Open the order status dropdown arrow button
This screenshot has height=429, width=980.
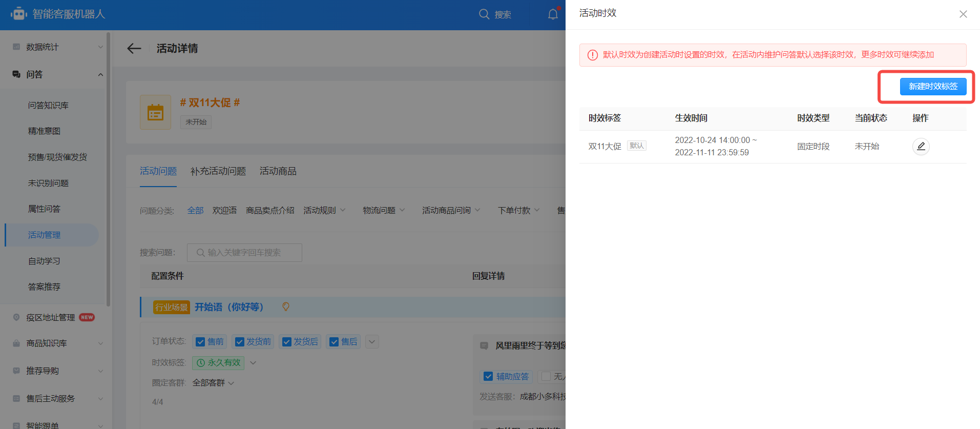(x=372, y=342)
